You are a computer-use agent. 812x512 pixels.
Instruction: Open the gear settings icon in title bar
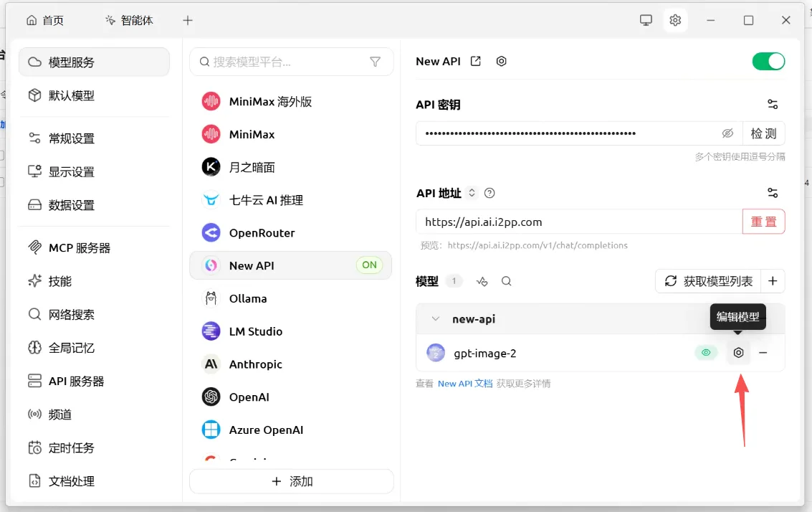click(x=675, y=20)
